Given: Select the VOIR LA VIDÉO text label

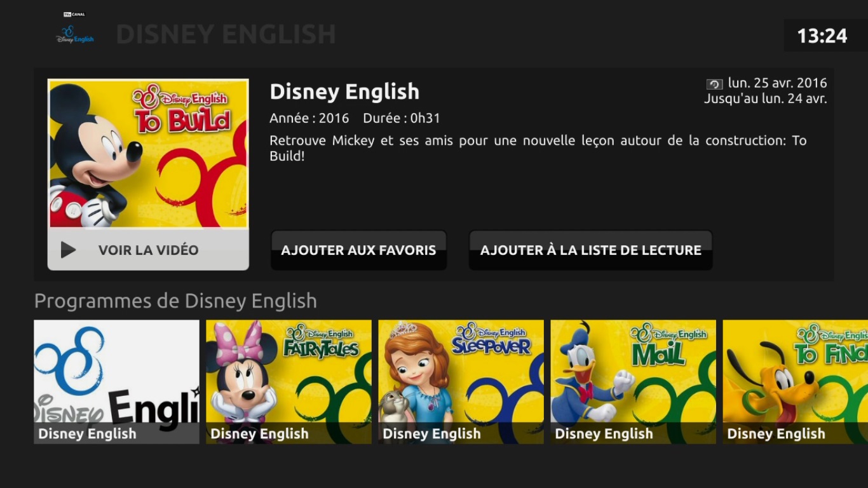Looking at the screenshot, I should click(148, 250).
